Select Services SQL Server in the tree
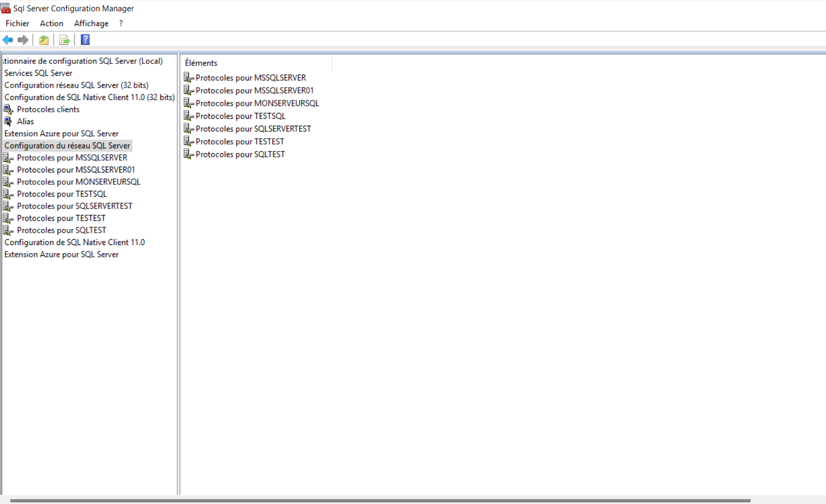Viewport: 826px width, 504px height. point(38,73)
